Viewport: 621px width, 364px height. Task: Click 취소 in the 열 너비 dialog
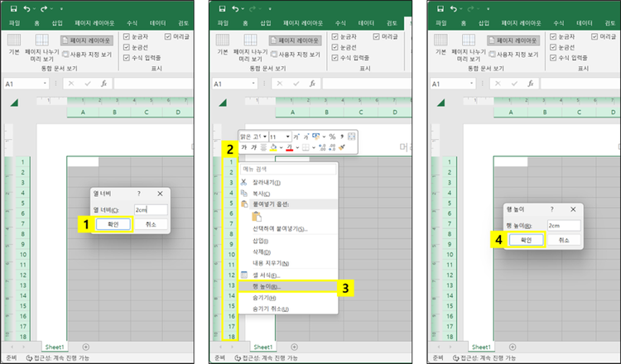pyautogui.click(x=151, y=224)
